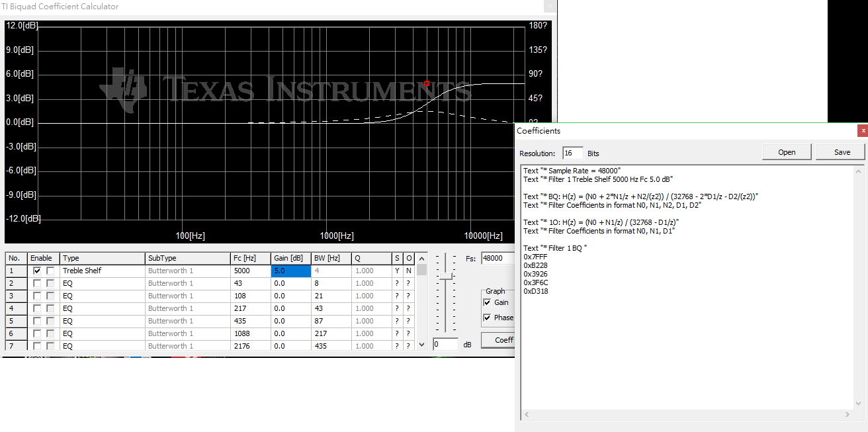Click the Fc [Hz] column header
This screenshot has height=432, width=868.
point(251,258)
